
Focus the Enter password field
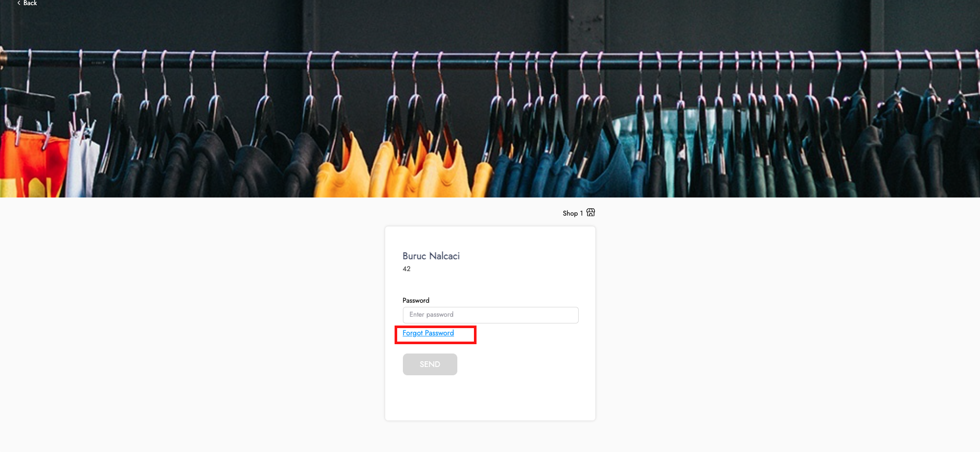click(x=490, y=315)
